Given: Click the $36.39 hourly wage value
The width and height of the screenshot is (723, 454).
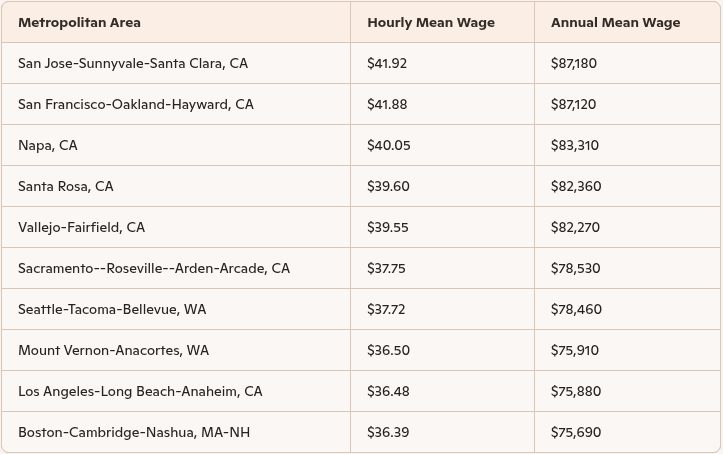Looking at the screenshot, I should click(x=387, y=432).
